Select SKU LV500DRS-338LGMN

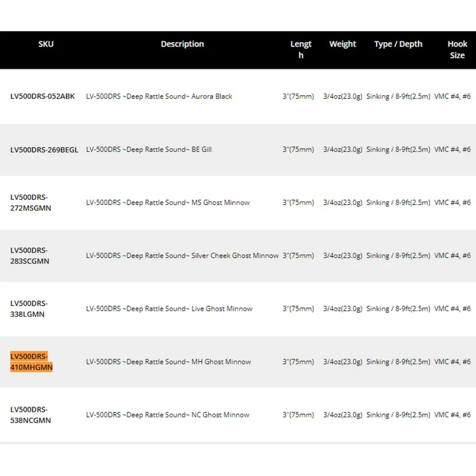tap(29, 309)
